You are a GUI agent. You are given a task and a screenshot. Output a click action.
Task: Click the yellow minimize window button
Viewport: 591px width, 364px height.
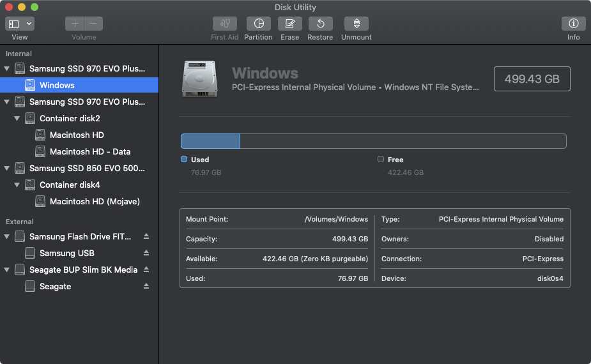(x=22, y=7)
